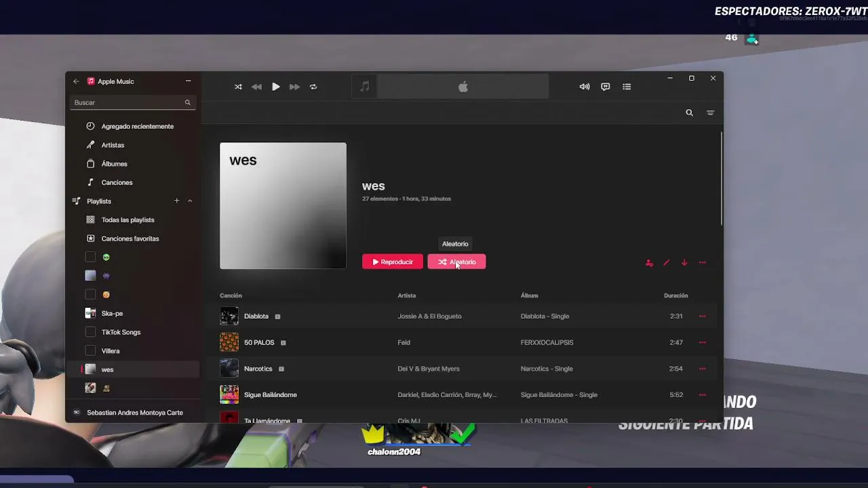Click the Aleatorio shuffle button
The height and width of the screenshot is (488, 868).
(x=456, y=262)
